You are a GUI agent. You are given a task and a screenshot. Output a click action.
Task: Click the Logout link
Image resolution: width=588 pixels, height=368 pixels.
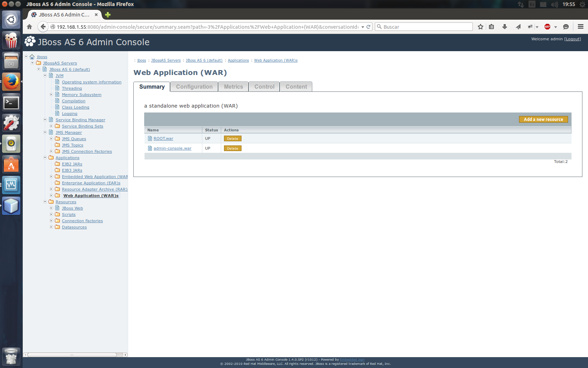point(573,39)
